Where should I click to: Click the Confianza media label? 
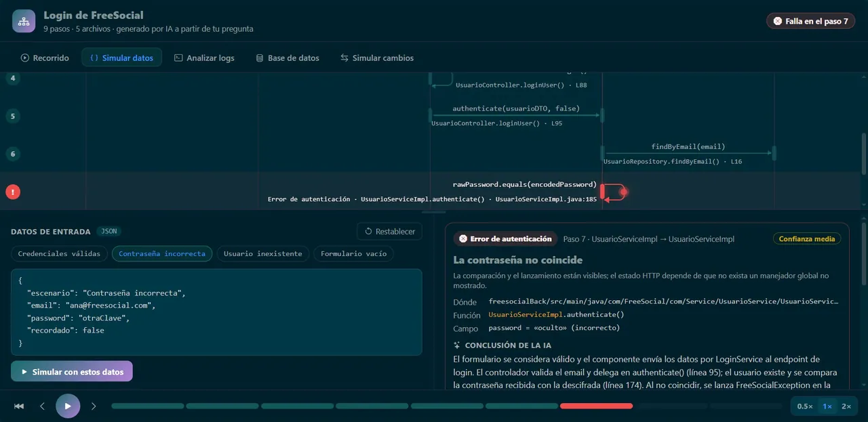pyautogui.click(x=807, y=238)
